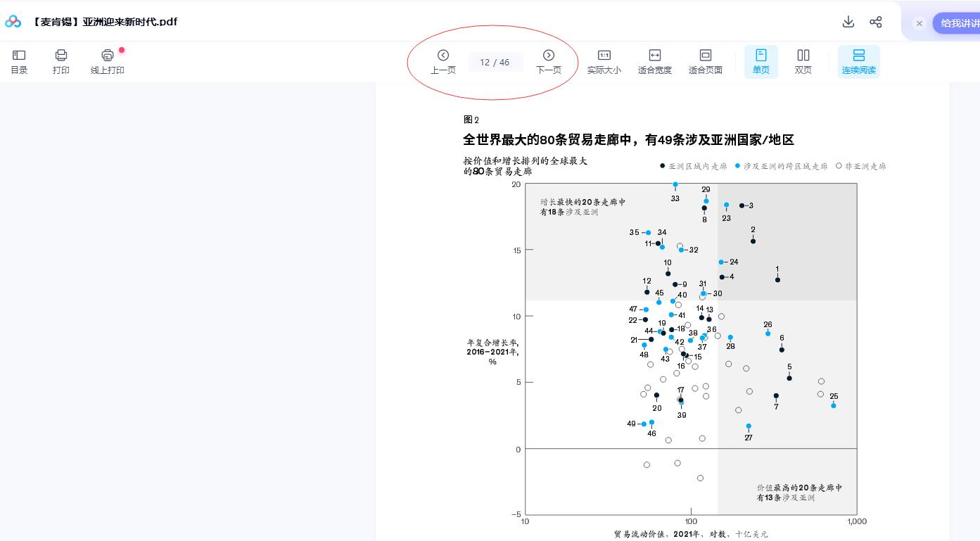The width and height of the screenshot is (980, 541).
Task: Click the page number 12/46 field
Action: [495, 61]
